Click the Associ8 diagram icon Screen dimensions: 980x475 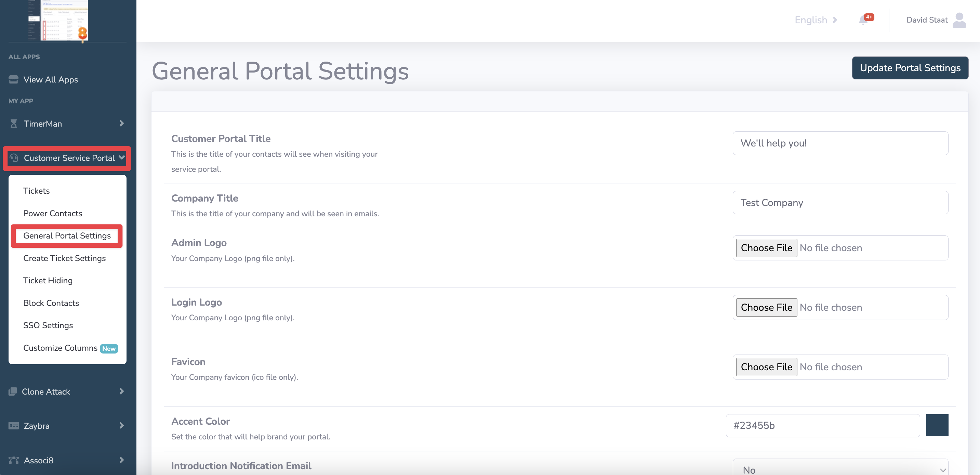click(x=14, y=460)
